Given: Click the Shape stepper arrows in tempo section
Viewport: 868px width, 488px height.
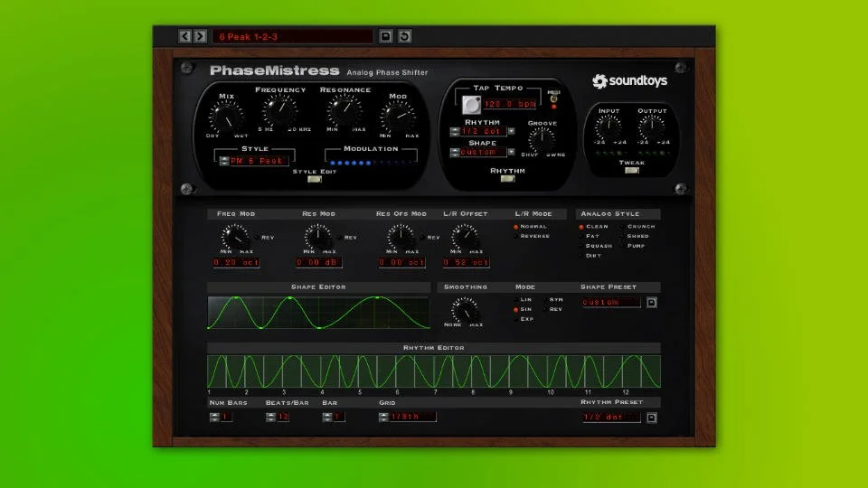Looking at the screenshot, I should [455, 152].
